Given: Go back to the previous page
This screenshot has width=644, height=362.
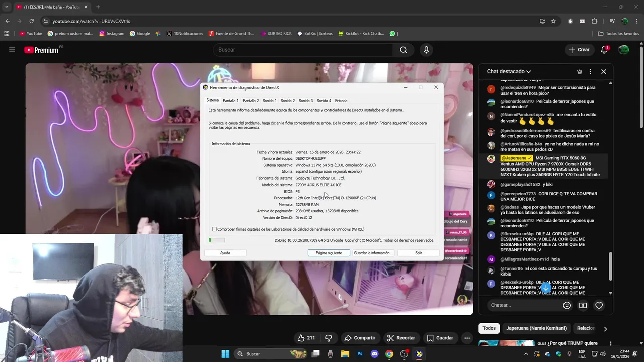Looking at the screenshot, I should (x=7, y=21).
